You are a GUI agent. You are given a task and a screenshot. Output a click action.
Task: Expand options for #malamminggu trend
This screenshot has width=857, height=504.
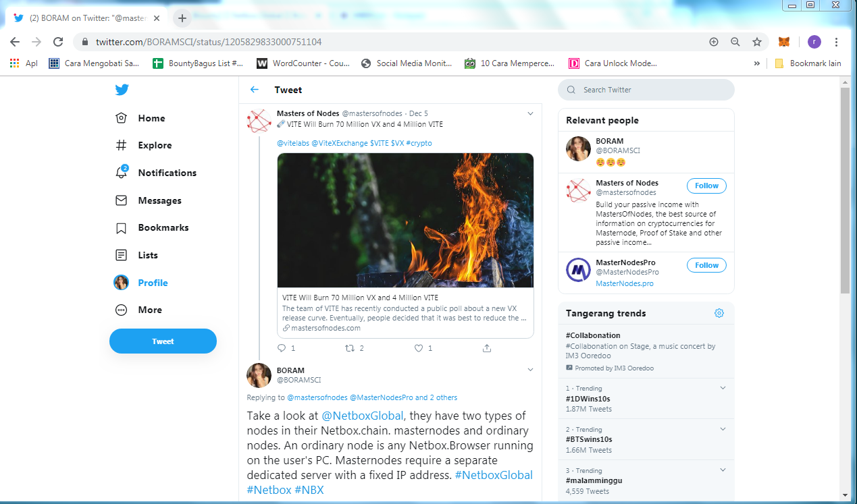coord(723,470)
